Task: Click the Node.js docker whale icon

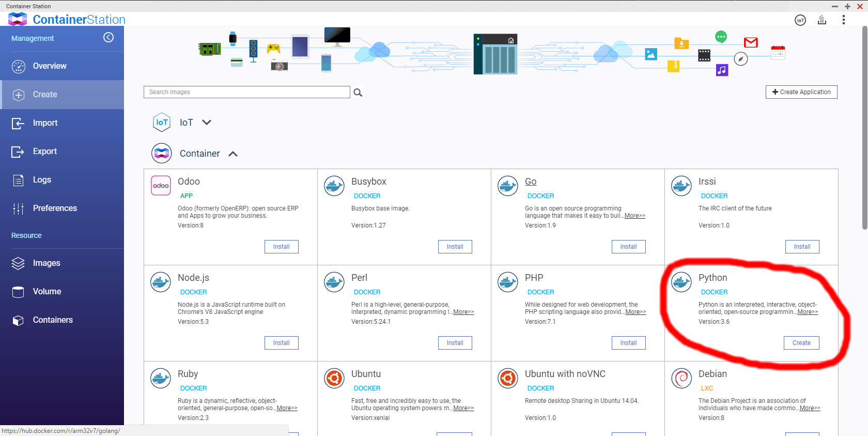Action: coord(161,282)
